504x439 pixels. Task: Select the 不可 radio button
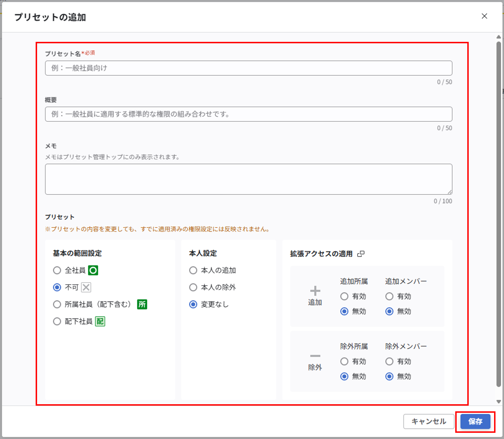tap(57, 287)
